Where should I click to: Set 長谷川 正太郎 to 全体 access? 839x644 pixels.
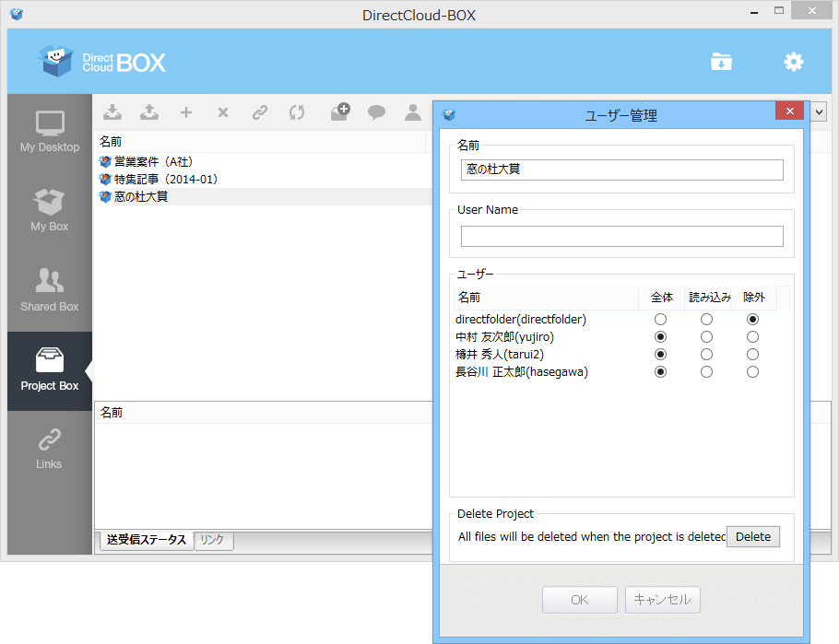[x=660, y=371]
